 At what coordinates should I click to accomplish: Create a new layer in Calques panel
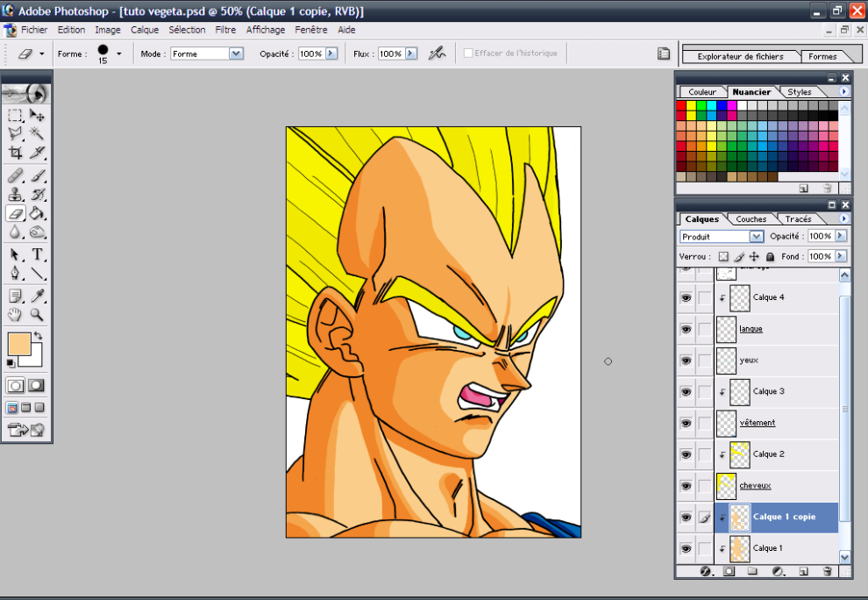pyautogui.click(x=804, y=571)
